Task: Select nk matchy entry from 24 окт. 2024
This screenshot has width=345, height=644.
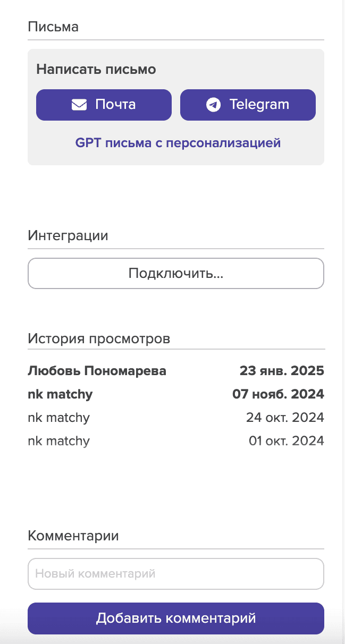Action: pos(58,418)
